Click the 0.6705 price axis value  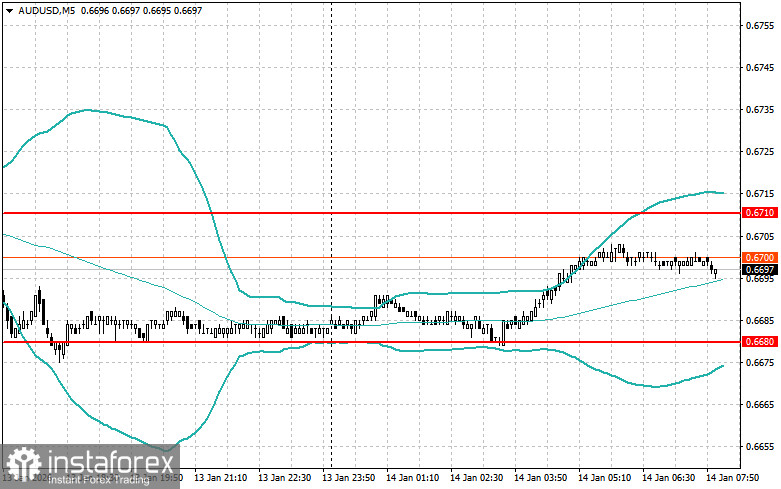pyautogui.click(x=760, y=236)
